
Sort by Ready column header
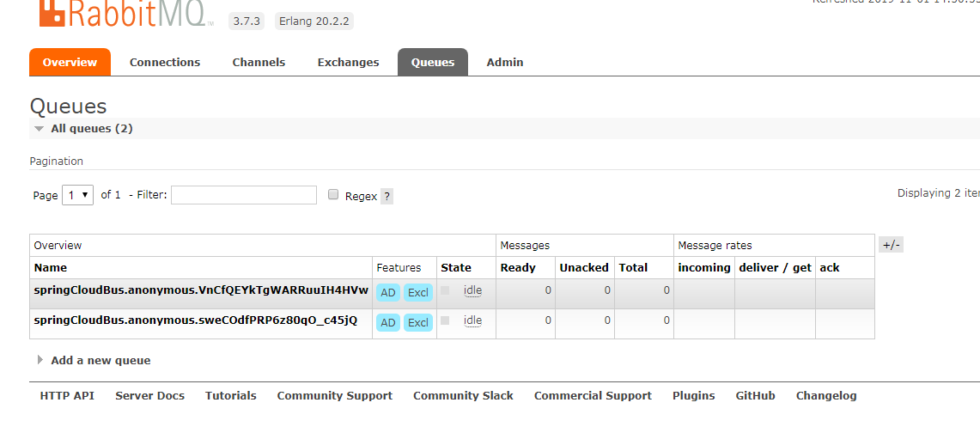click(x=518, y=267)
